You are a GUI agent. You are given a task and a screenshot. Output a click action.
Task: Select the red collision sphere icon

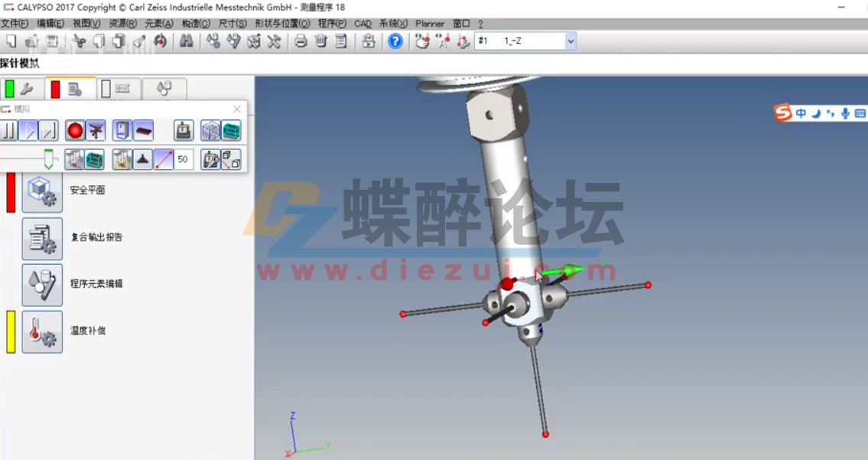(x=73, y=130)
